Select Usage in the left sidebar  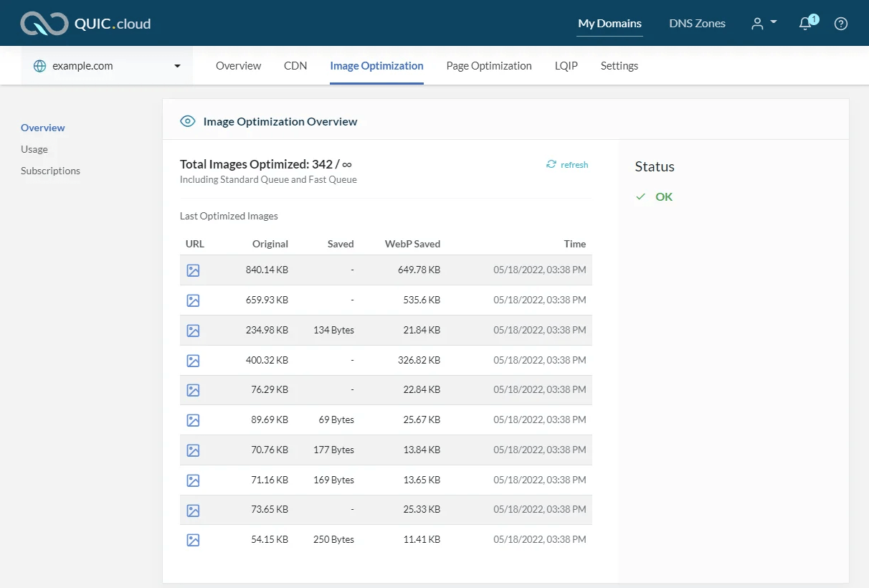(x=34, y=149)
